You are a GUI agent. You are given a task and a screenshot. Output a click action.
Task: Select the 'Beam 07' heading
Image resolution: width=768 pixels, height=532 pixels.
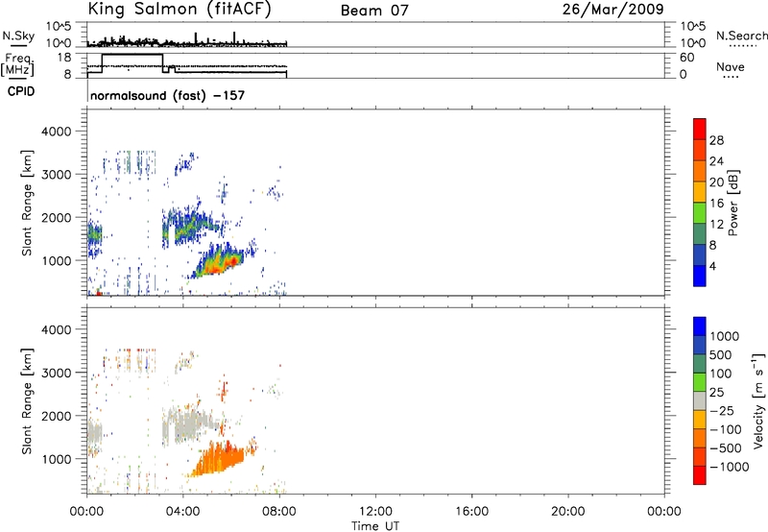tap(374, 11)
